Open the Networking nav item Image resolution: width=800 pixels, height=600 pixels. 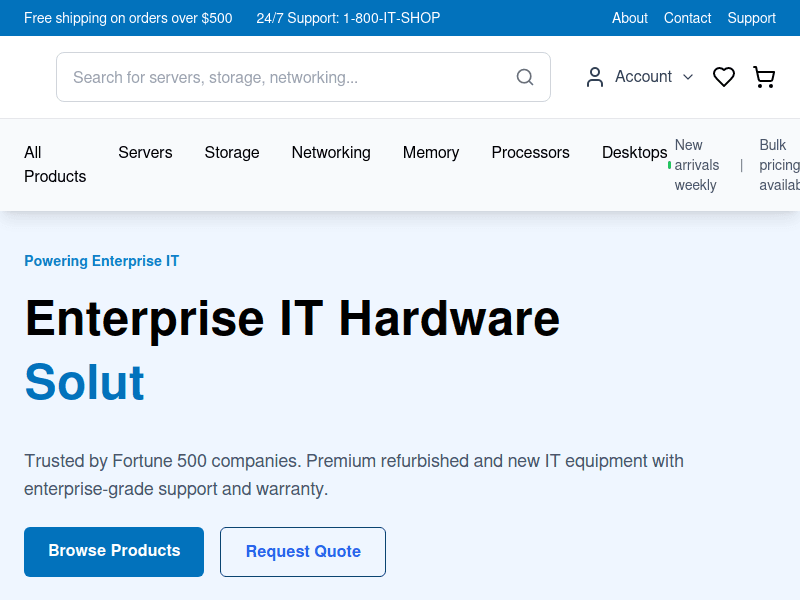pos(331,152)
